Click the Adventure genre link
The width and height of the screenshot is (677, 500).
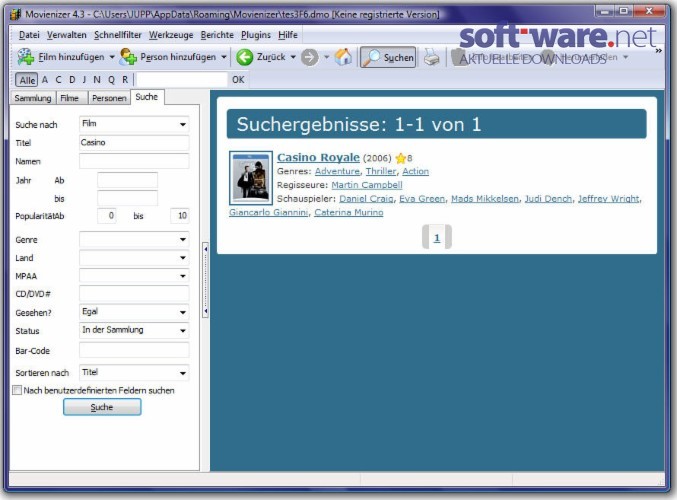(337, 171)
